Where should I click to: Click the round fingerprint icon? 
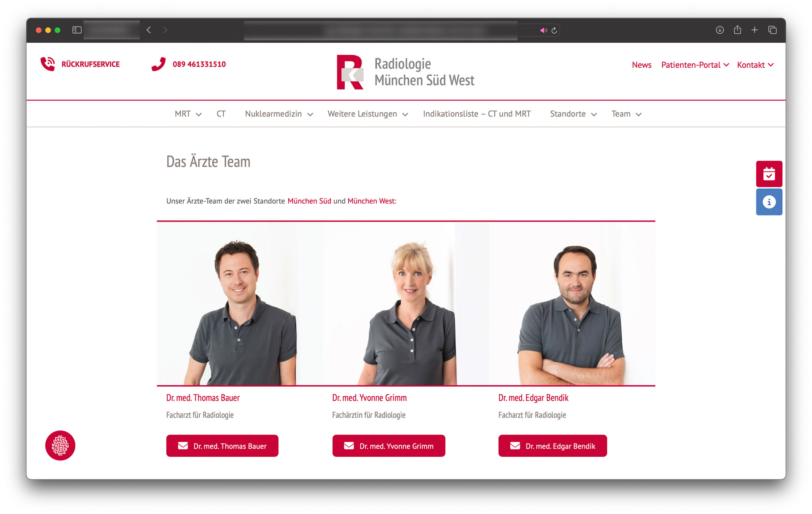pyautogui.click(x=60, y=445)
